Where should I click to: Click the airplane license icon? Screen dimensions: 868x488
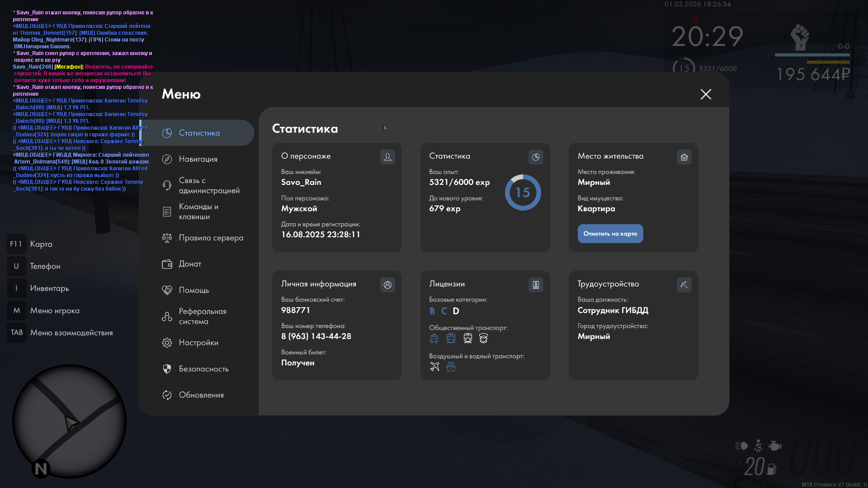point(434,366)
